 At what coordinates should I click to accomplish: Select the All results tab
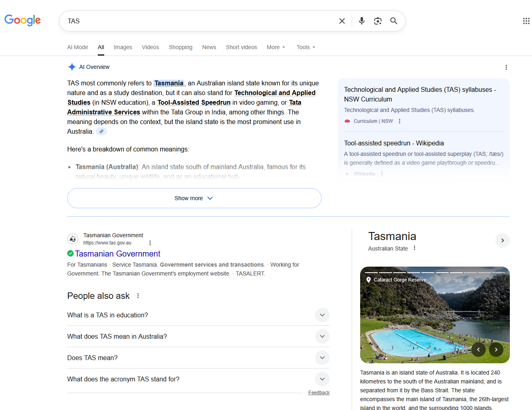(x=101, y=47)
